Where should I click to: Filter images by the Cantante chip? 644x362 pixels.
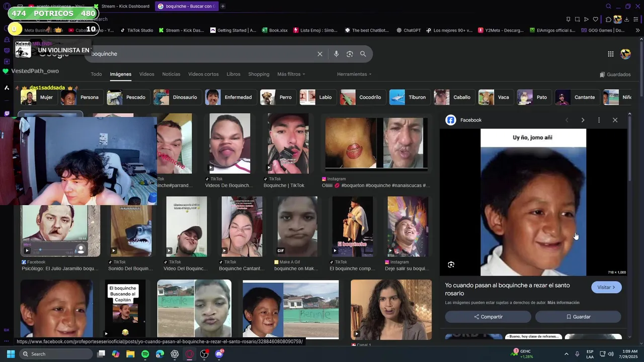[577, 97]
